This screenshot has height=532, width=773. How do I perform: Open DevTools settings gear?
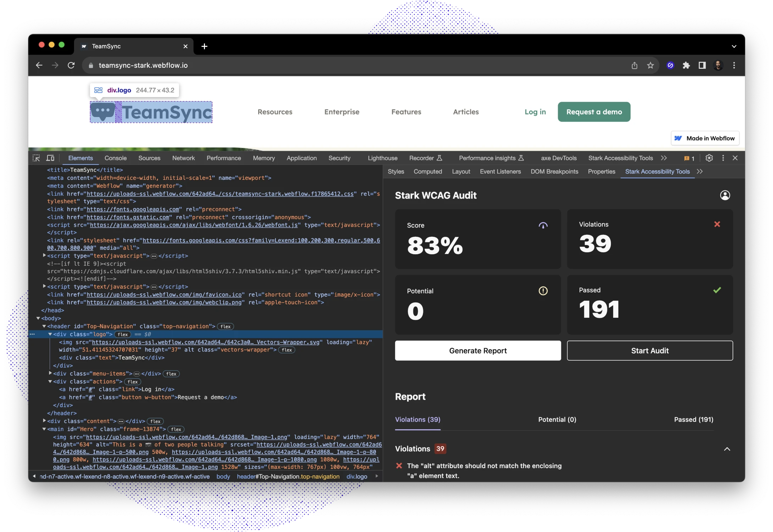pos(709,158)
